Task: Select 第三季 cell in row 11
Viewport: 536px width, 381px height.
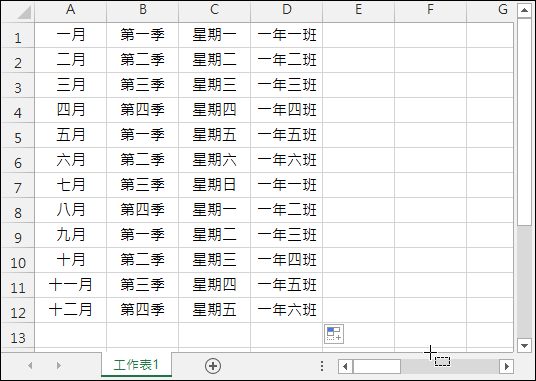Action: [143, 285]
